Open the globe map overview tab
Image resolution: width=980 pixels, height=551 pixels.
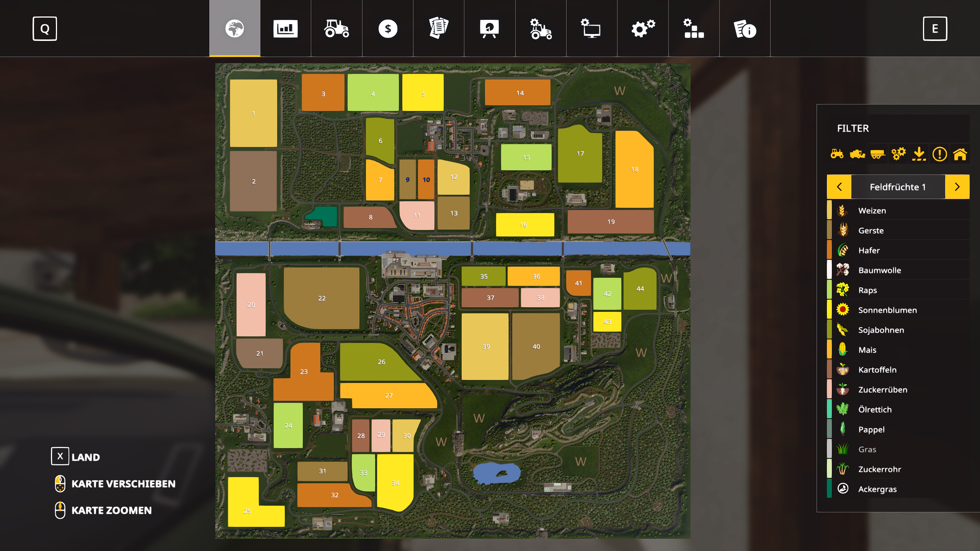(x=235, y=28)
